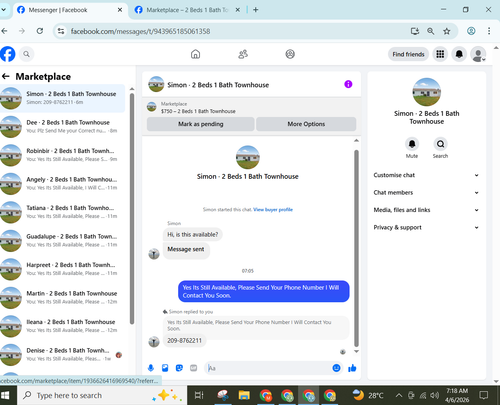The width and height of the screenshot is (500, 405).
Task: Open Robinbir chat in conversation list
Action: [x=63, y=155]
